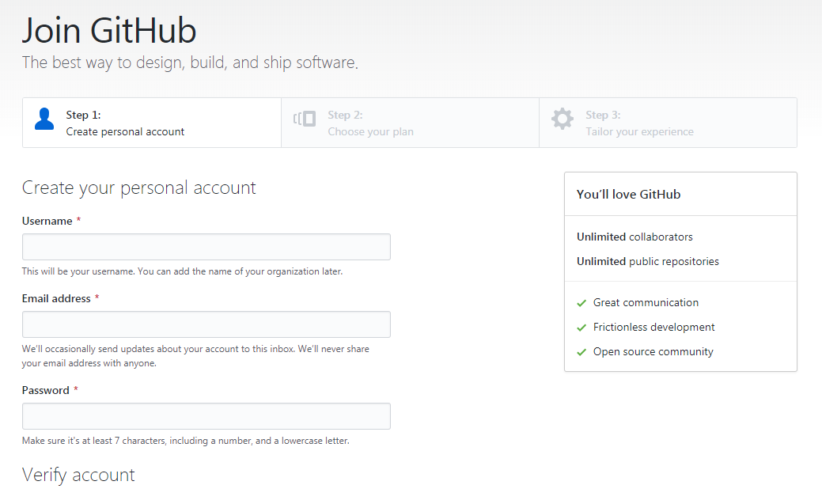Click the gear icon for Step 3
The height and width of the screenshot is (504, 822).
[x=563, y=119]
